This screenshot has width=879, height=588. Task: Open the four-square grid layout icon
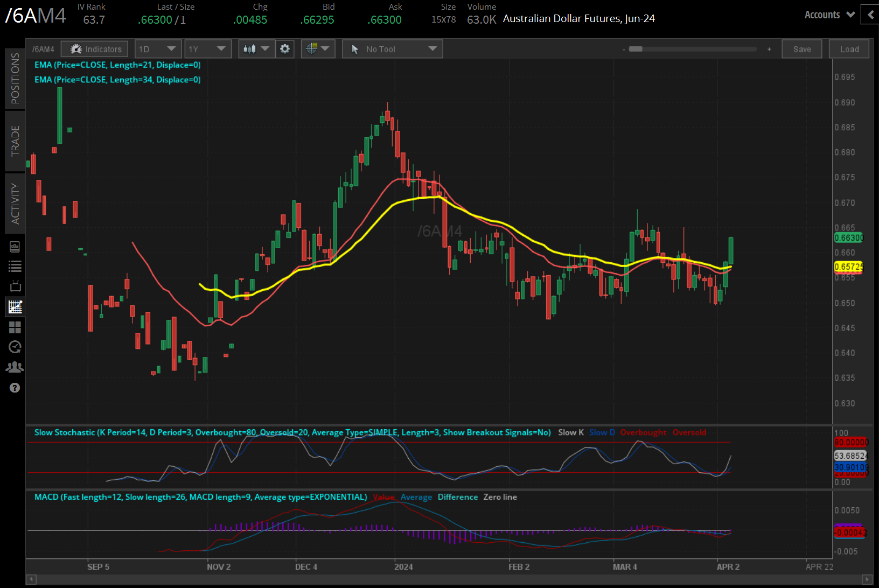point(15,327)
